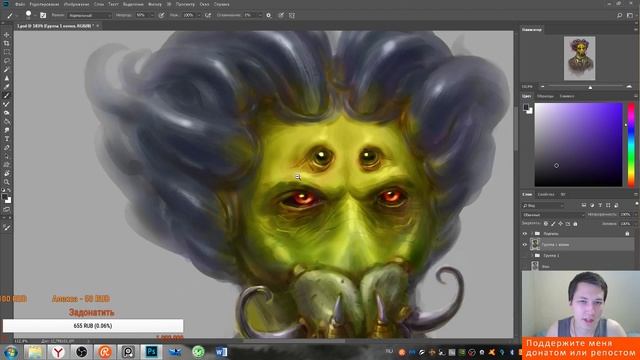Toggle lock position
This screenshot has height=360, width=640.
[560, 224]
